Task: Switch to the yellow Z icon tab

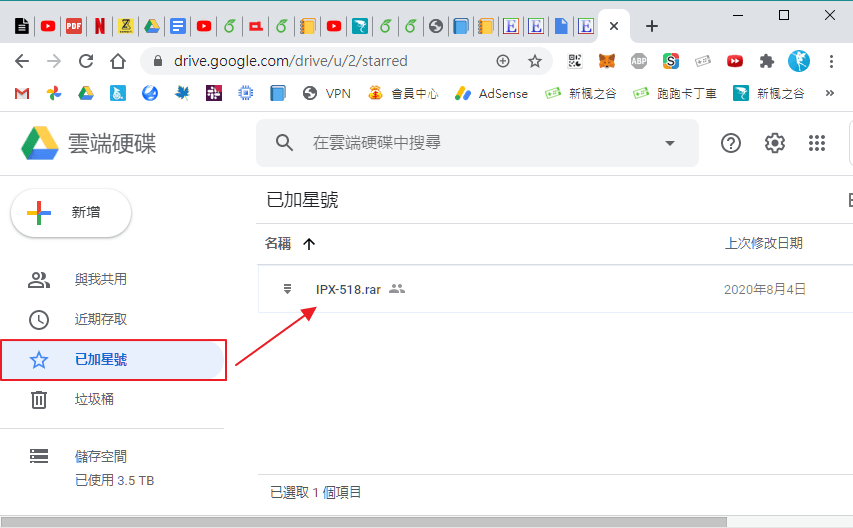Action: coord(126,26)
